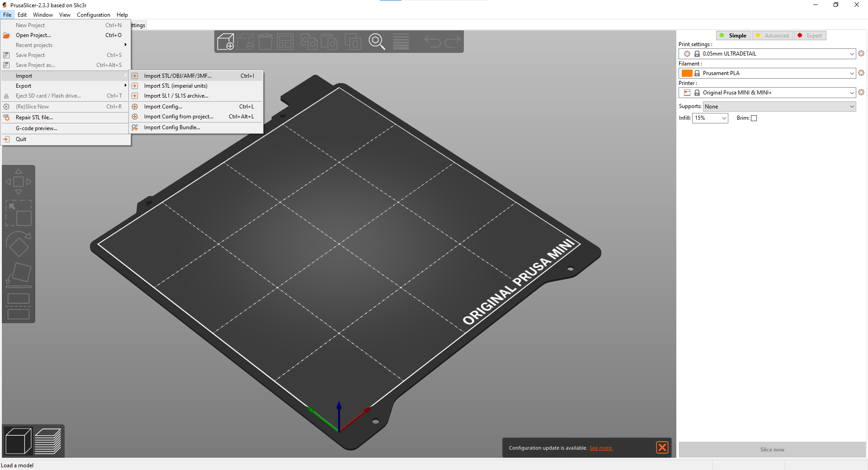Switch to Advanced mode
Screen dimensions: 868x470
pos(773,36)
